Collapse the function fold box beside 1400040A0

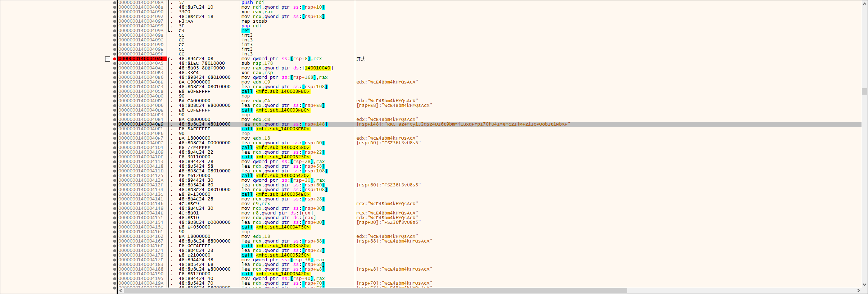tap(108, 59)
